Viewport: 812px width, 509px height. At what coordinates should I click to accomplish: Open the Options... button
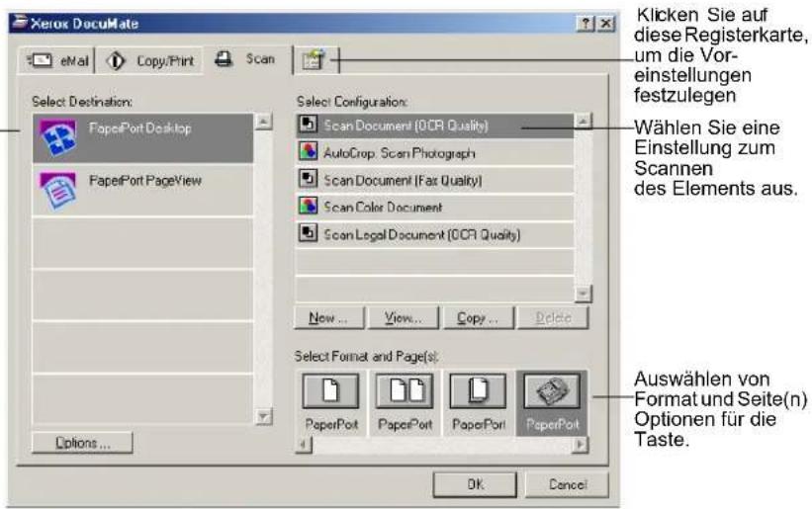point(82,443)
